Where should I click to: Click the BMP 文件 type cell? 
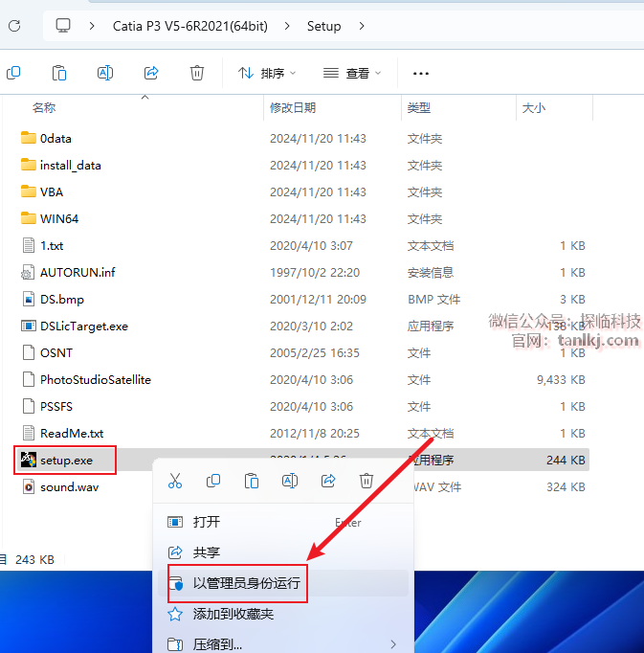[433, 299]
